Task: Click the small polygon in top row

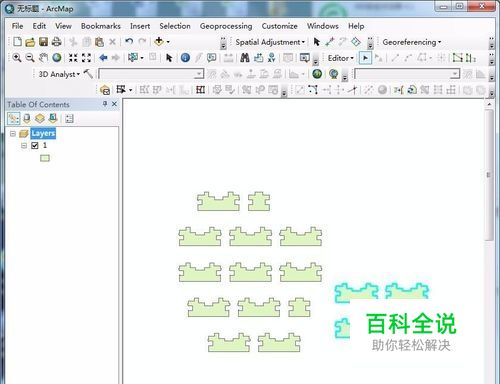Action: pos(259,201)
